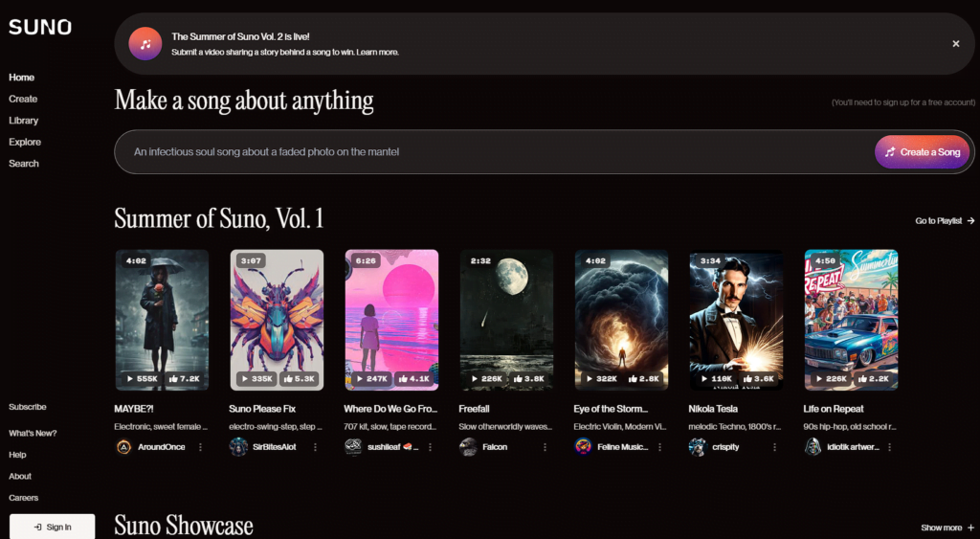This screenshot has width=980, height=539.
Task: Open the Subscribe link in sidebar
Action: click(x=28, y=407)
